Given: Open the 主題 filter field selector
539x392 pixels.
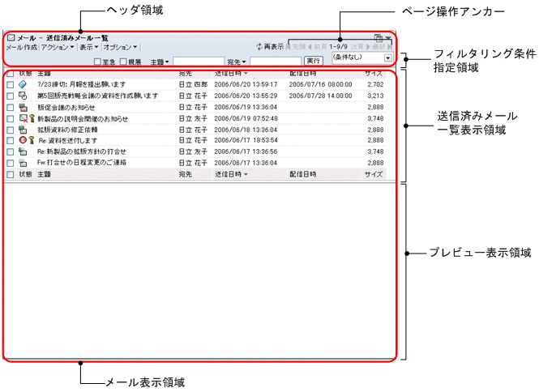Looking at the screenshot, I should [160, 62].
